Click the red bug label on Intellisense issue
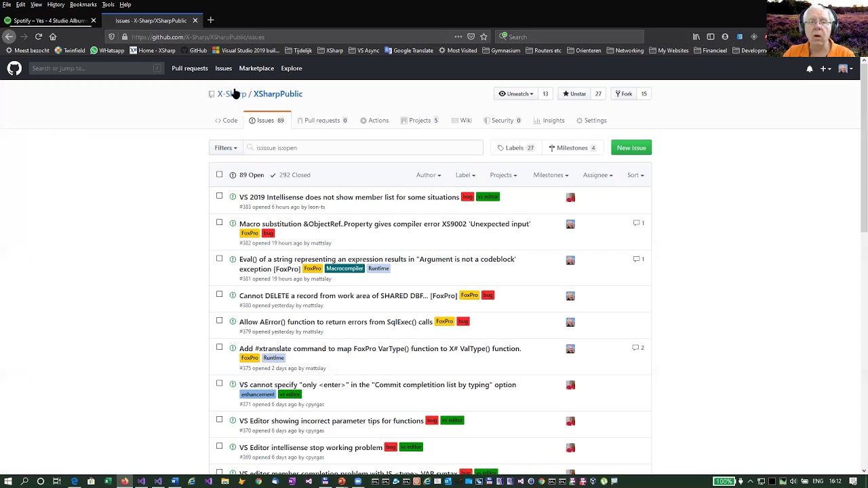This screenshot has height=488, width=868. tap(467, 197)
